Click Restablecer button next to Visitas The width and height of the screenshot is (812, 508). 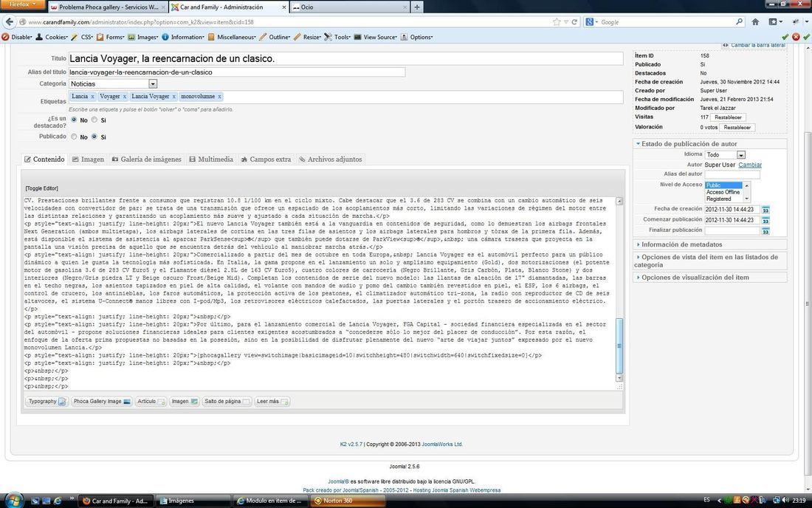[x=728, y=117]
